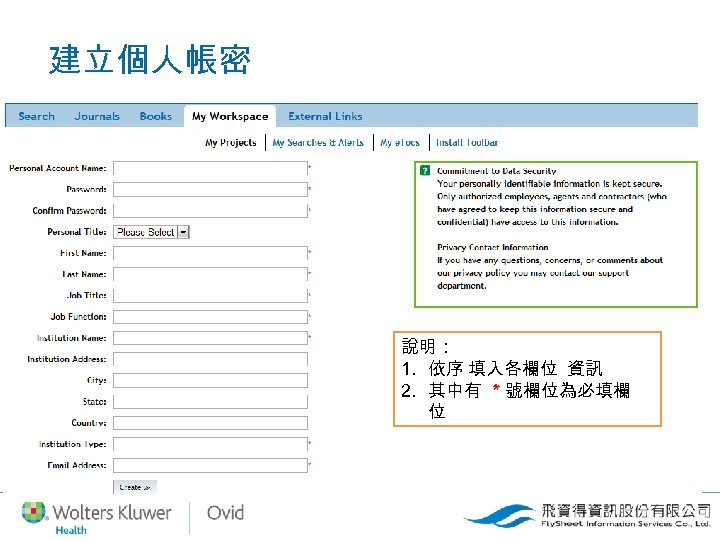Click the Institution Type field
The height and width of the screenshot is (540, 720).
point(210,444)
